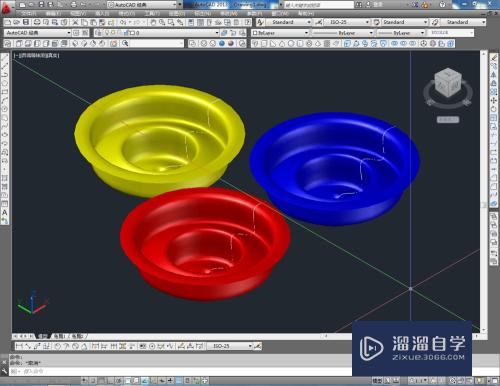Open the first menu in the menu bar

pos(28,14)
